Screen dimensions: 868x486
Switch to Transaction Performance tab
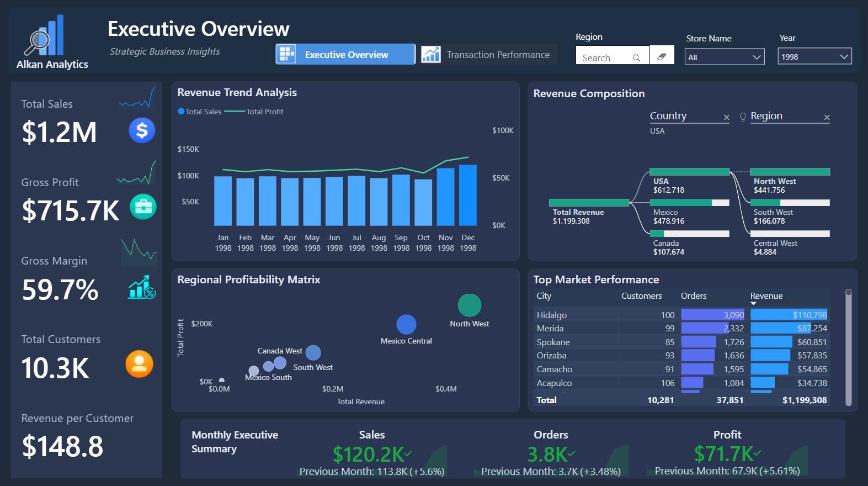pos(488,54)
